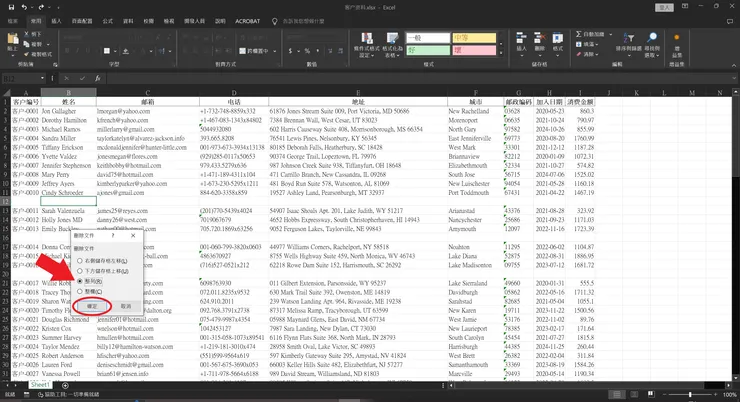The height and width of the screenshot is (402, 740).
Task: Select the 整欄 radio option
Action: 80,292
